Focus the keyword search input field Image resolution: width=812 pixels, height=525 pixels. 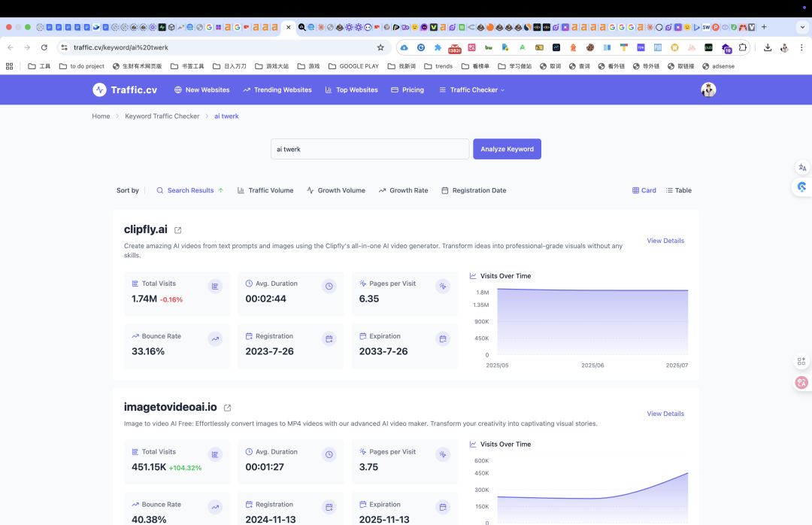pos(370,149)
